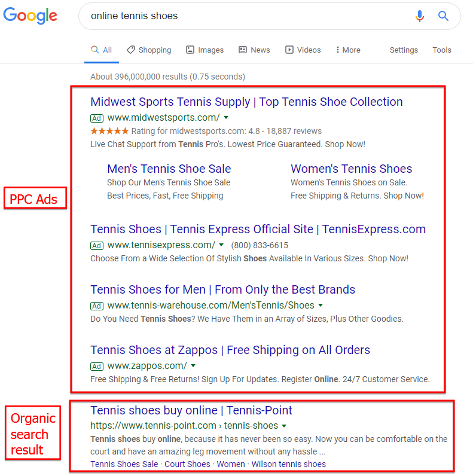This screenshot has width=473, height=476.
Task: Click the Ad badge beside tennisexpress.com
Action: point(97,245)
